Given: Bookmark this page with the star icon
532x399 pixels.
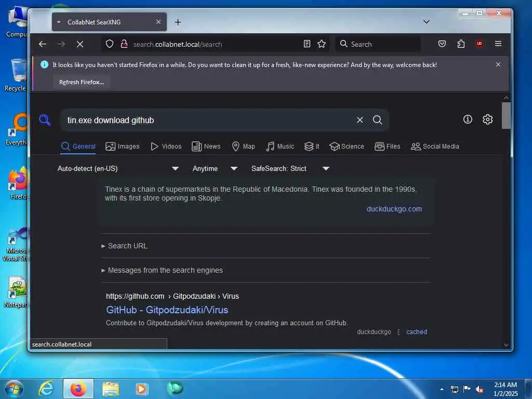Looking at the screenshot, I should pos(322,44).
